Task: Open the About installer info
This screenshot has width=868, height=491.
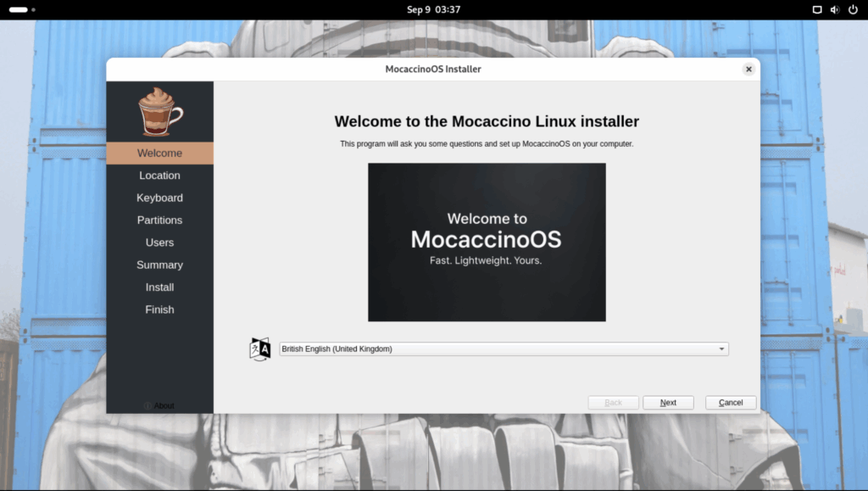Action: click(x=159, y=405)
